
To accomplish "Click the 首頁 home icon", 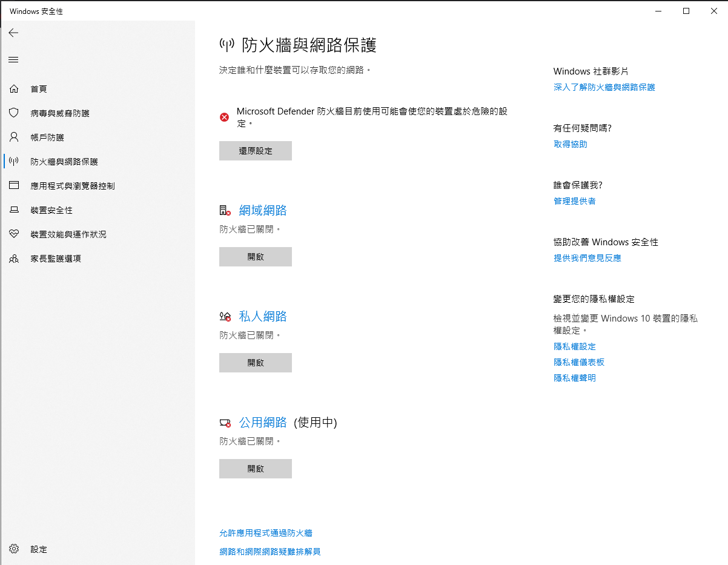I will tap(14, 89).
